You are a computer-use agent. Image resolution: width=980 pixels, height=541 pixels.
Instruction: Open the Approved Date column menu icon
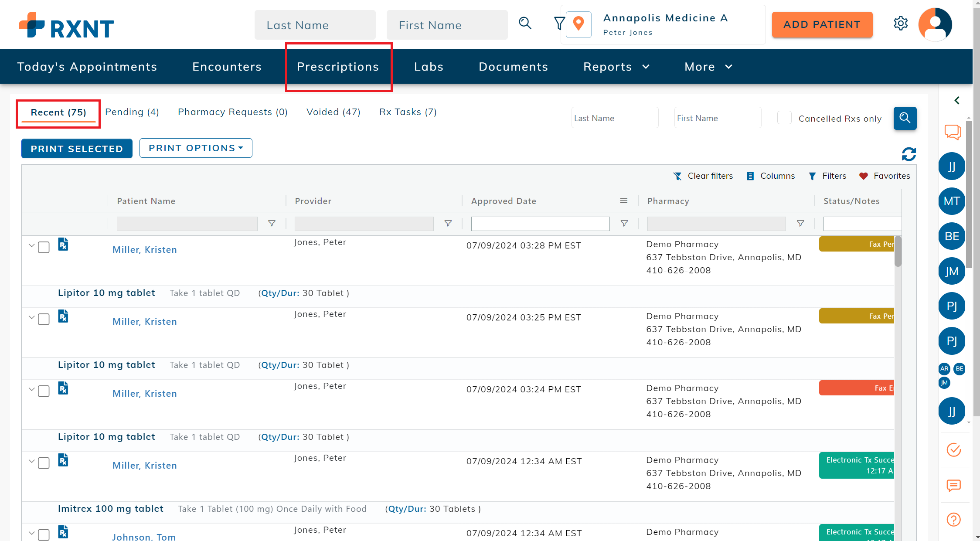click(x=624, y=201)
